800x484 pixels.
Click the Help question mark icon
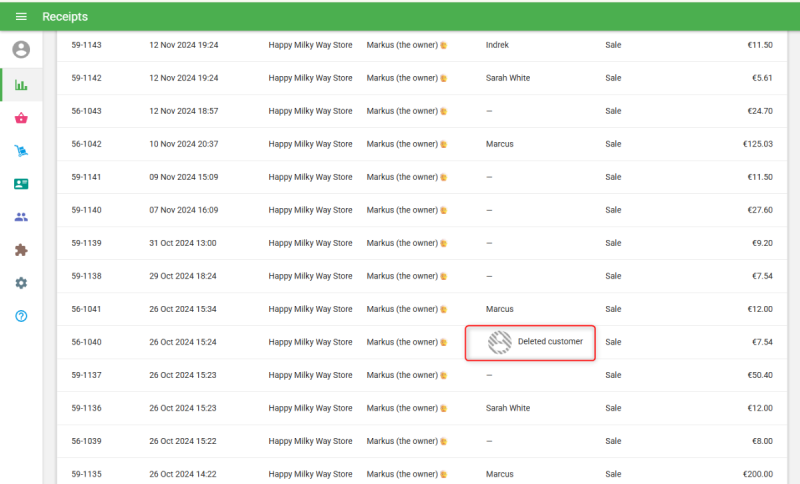21,316
